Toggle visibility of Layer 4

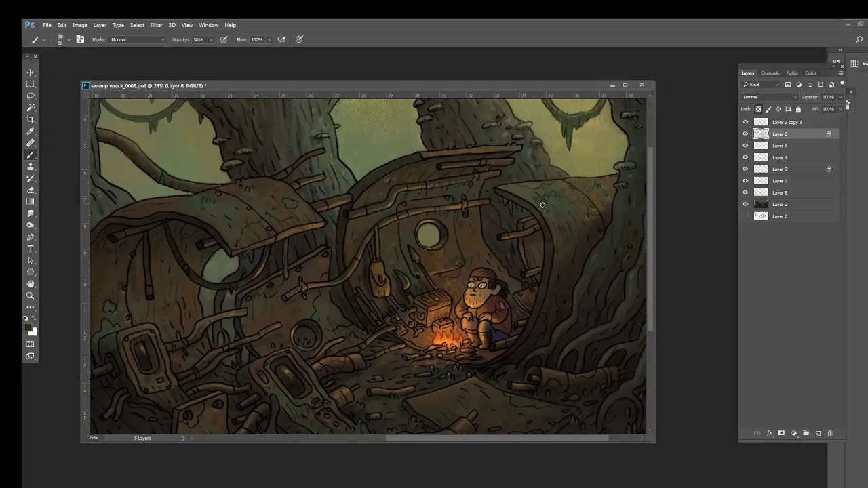click(x=745, y=157)
